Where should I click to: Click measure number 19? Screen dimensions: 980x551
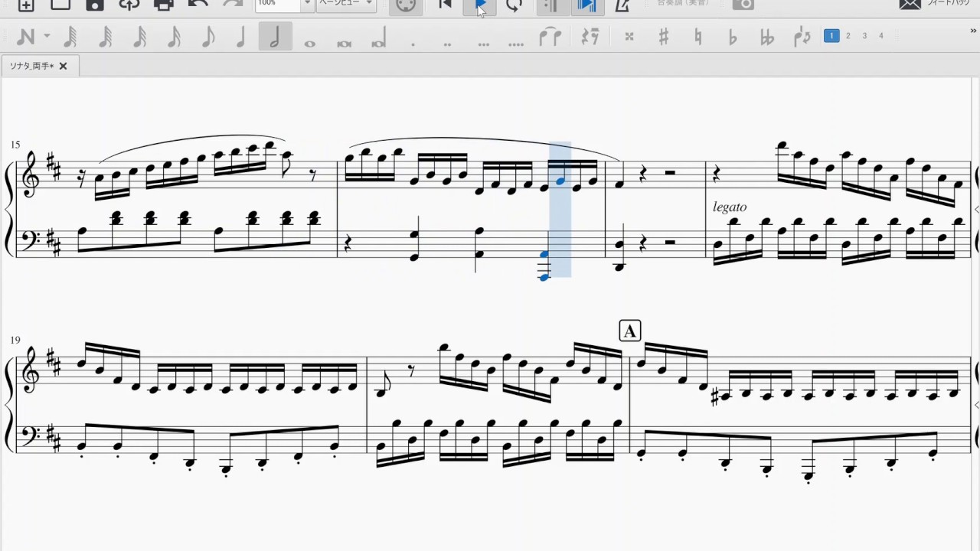[x=15, y=340]
